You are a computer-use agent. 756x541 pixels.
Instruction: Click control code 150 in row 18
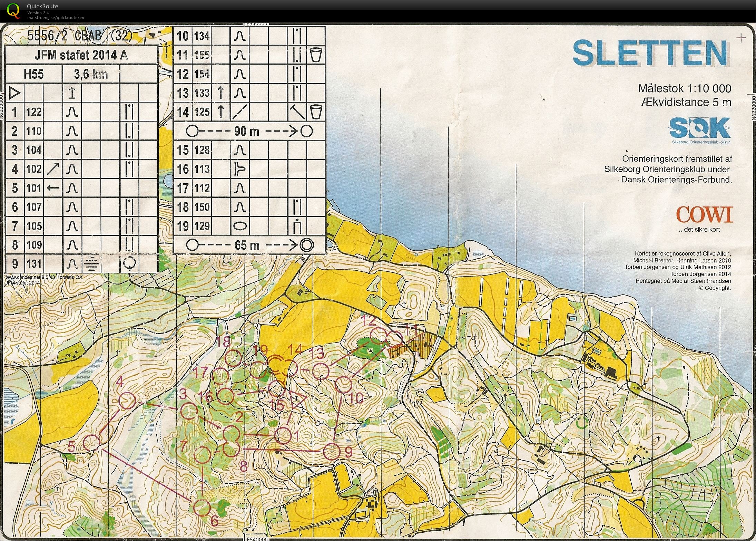click(x=202, y=207)
